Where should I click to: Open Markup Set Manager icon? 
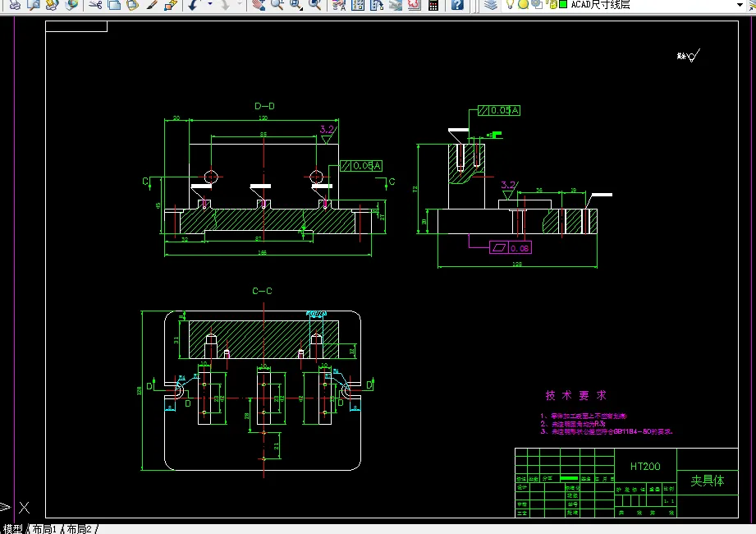[415, 5]
